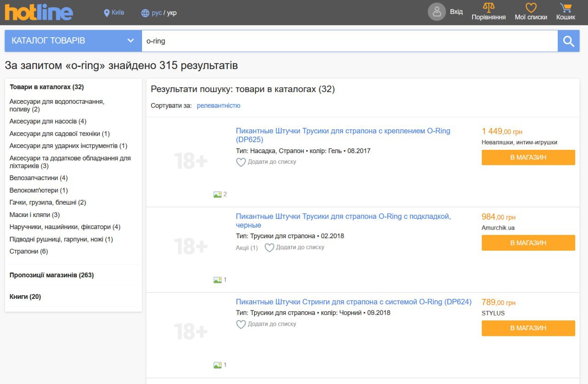588x384 pixels.
Task: Click price 789,00 грн
Action: 498,303
